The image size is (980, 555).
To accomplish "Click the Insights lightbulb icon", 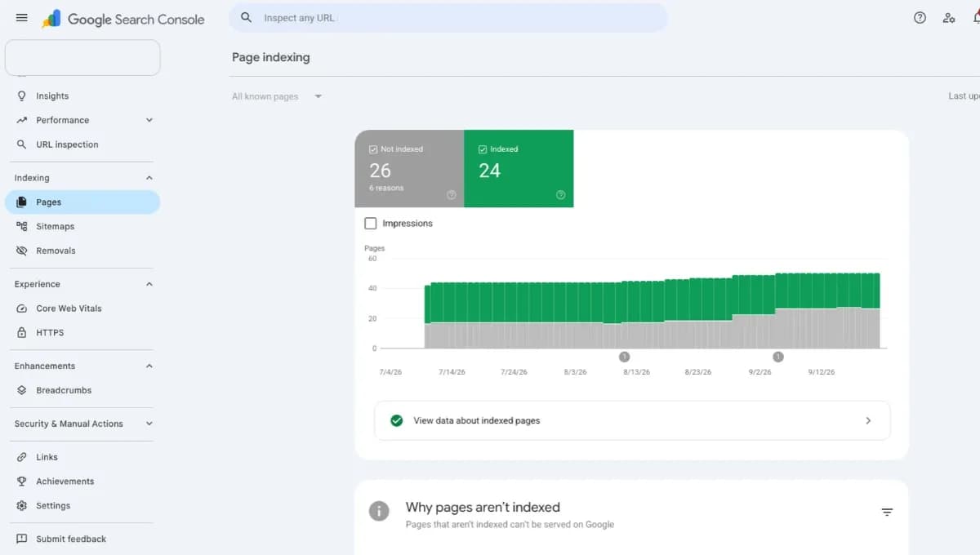I will (x=22, y=95).
